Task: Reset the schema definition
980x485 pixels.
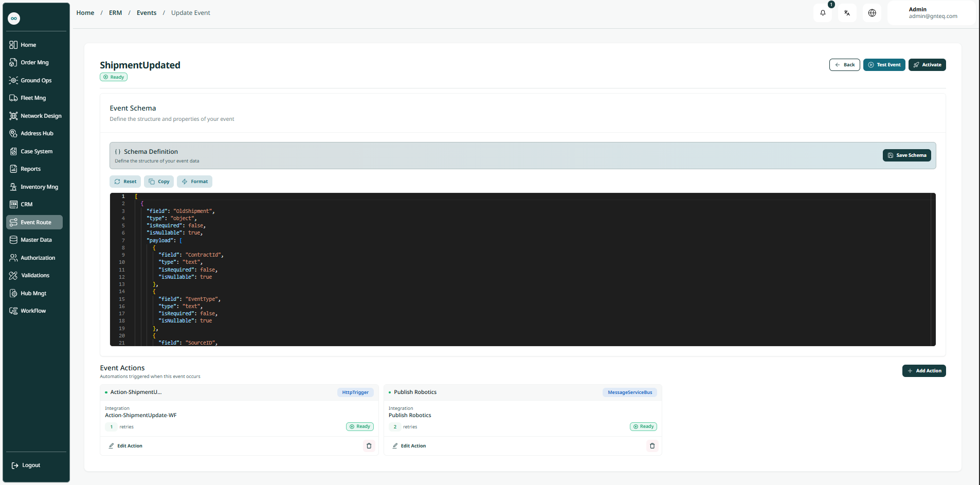Action: click(x=125, y=182)
